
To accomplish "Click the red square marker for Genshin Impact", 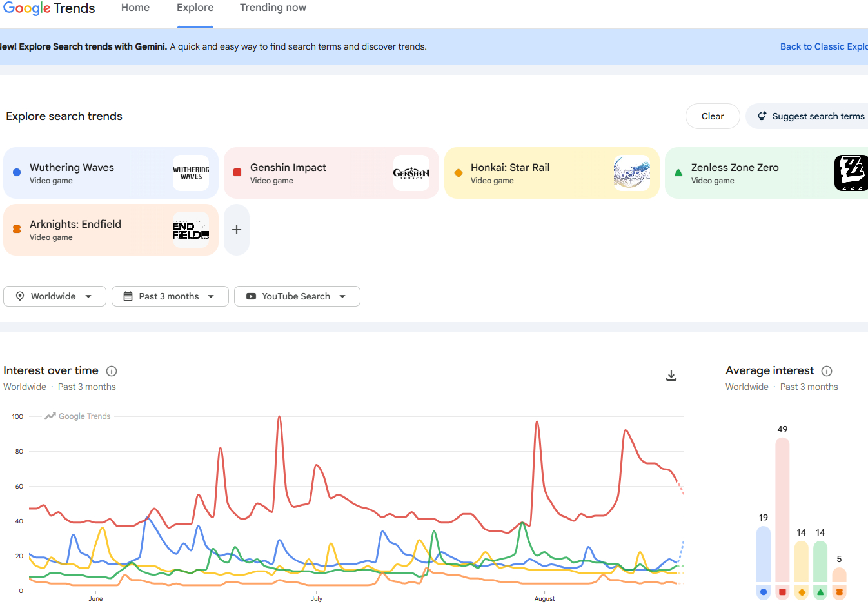I will coord(237,172).
